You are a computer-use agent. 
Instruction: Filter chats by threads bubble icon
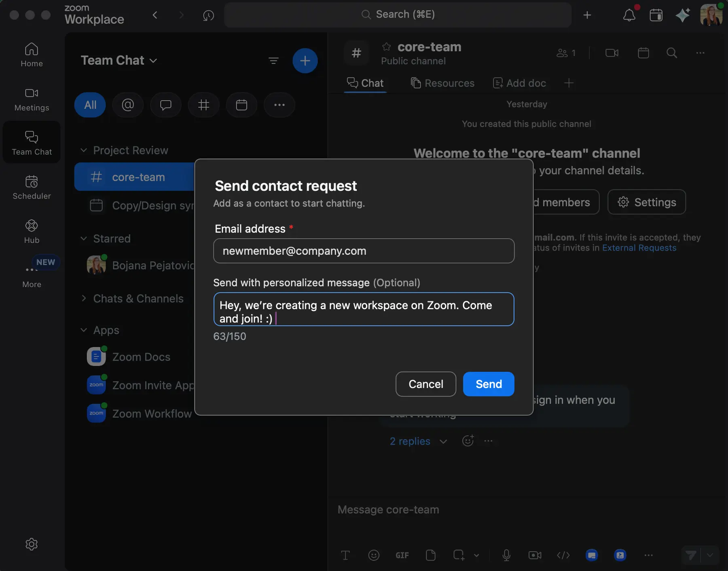click(x=165, y=105)
